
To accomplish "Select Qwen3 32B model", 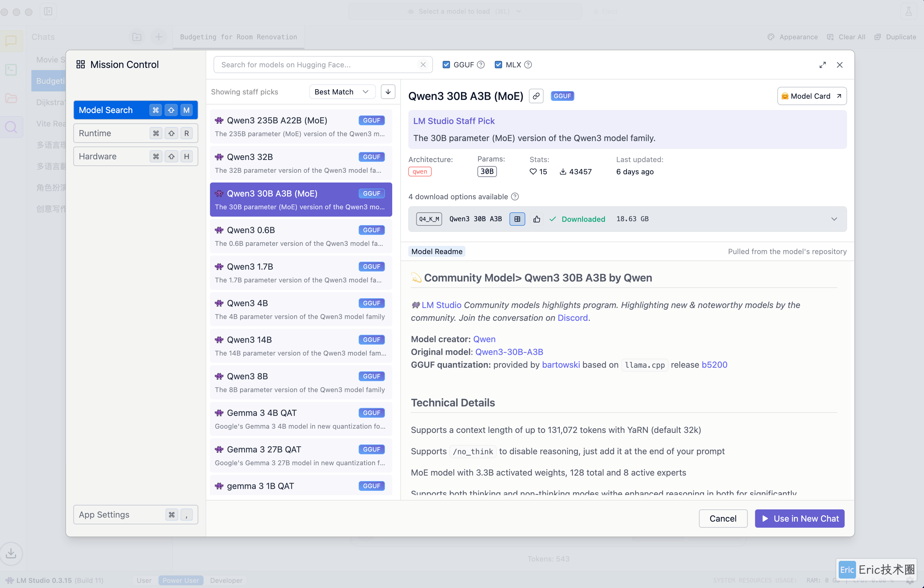I will [x=301, y=163].
